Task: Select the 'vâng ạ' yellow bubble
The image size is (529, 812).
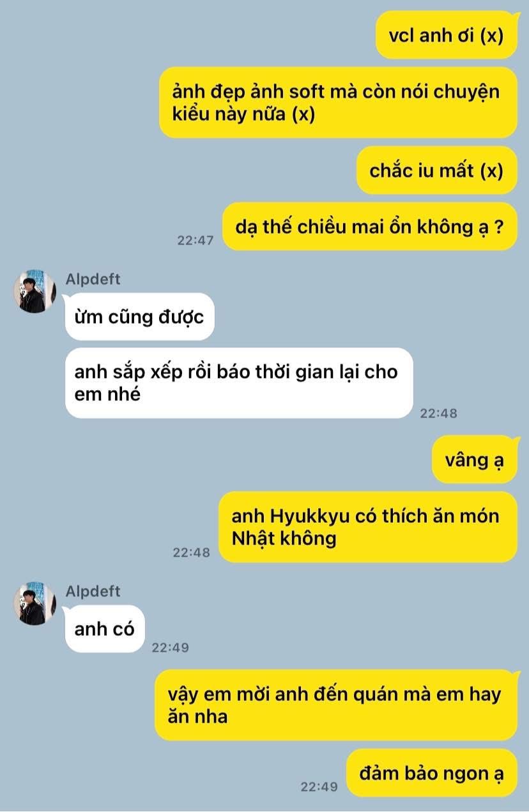Action: (x=475, y=460)
